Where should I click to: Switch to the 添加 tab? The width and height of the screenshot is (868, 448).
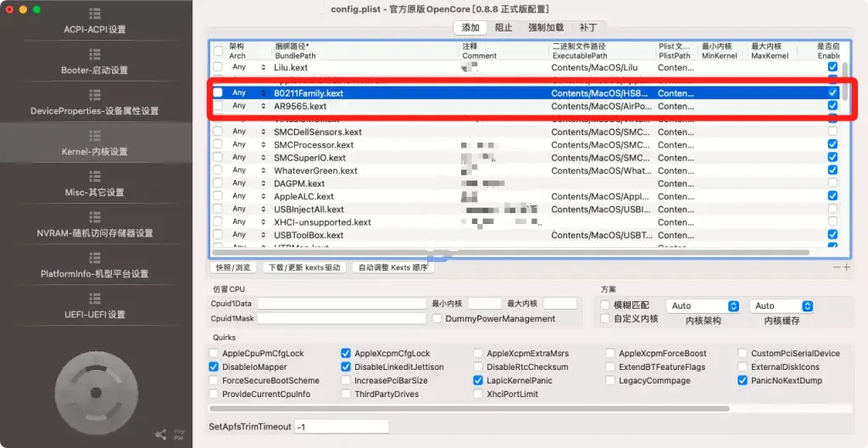click(470, 27)
